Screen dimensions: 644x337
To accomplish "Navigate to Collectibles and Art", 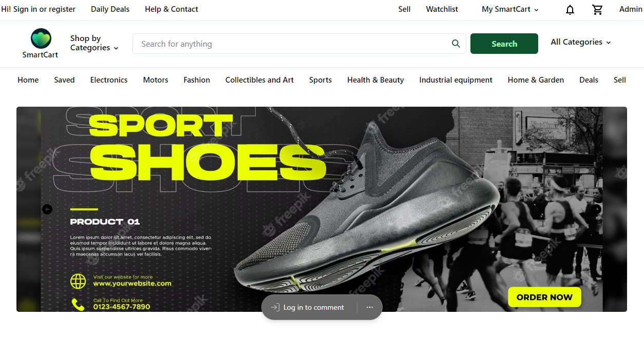I will click(259, 80).
